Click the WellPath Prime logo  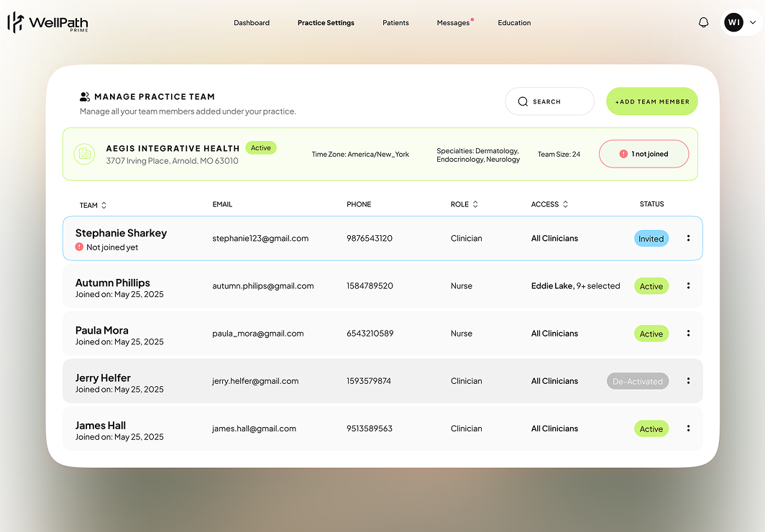(x=47, y=23)
